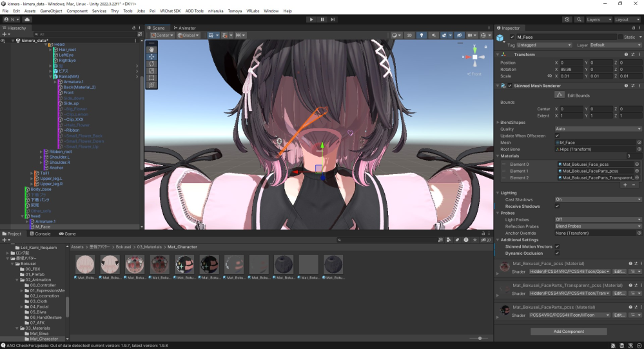
Task: Open the Center pivot mode dropdown
Action: click(x=162, y=35)
